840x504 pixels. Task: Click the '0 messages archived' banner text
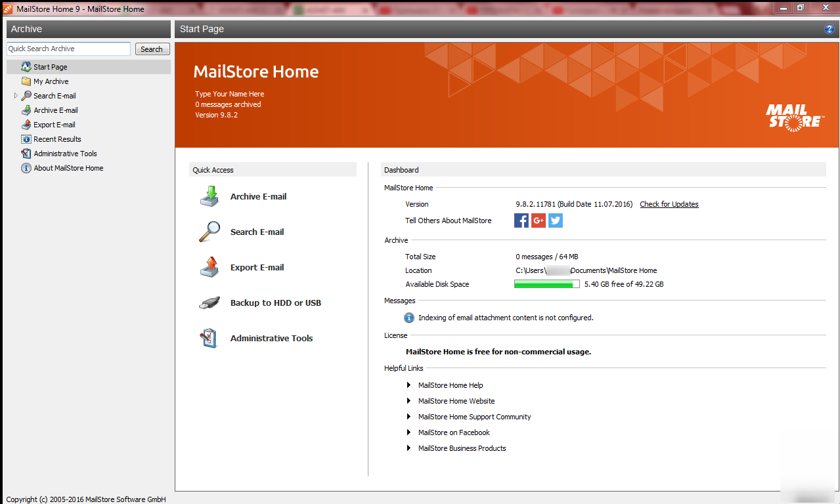click(x=228, y=104)
